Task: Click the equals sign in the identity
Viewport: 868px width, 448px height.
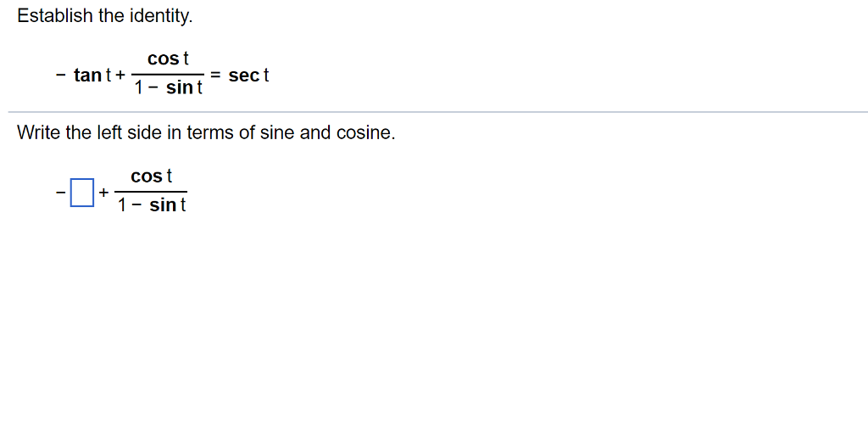Action: tap(216, 76)
